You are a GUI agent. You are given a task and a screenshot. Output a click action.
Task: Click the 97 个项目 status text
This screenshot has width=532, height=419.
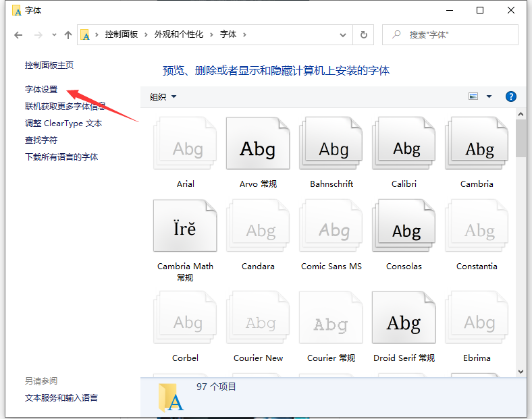pyautogui.click(x=216, y=387)
